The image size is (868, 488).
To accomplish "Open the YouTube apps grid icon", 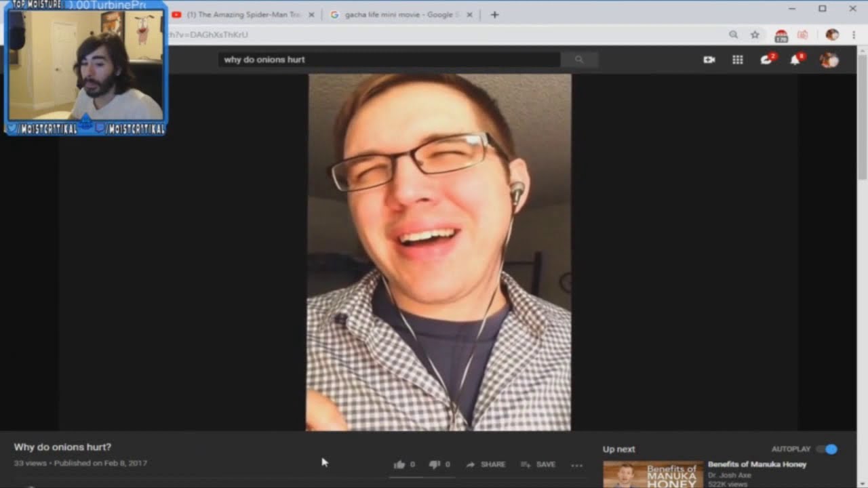I will point(738,60).
